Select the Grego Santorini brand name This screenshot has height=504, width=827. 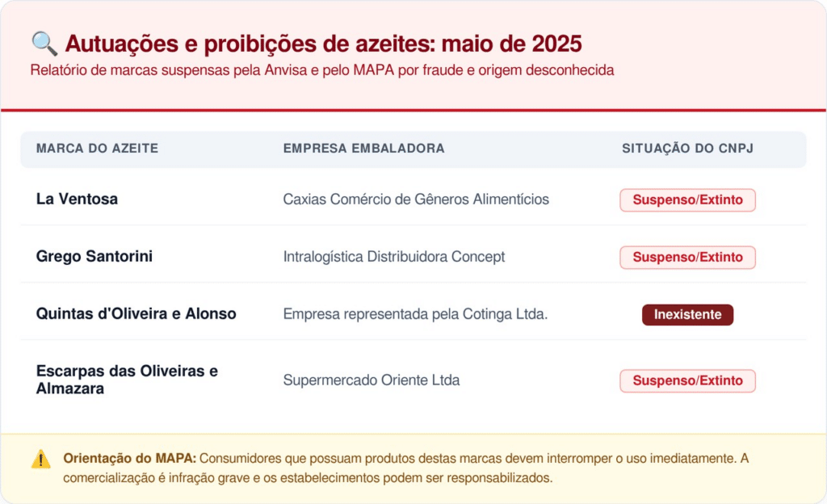tap(94, 256)
